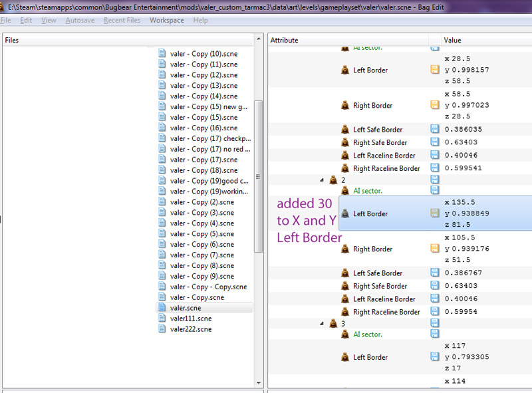This screenshot has width=532, height=393.
Task: Select valer - Copy (2).scne file
Action: (x=203, y=202)
